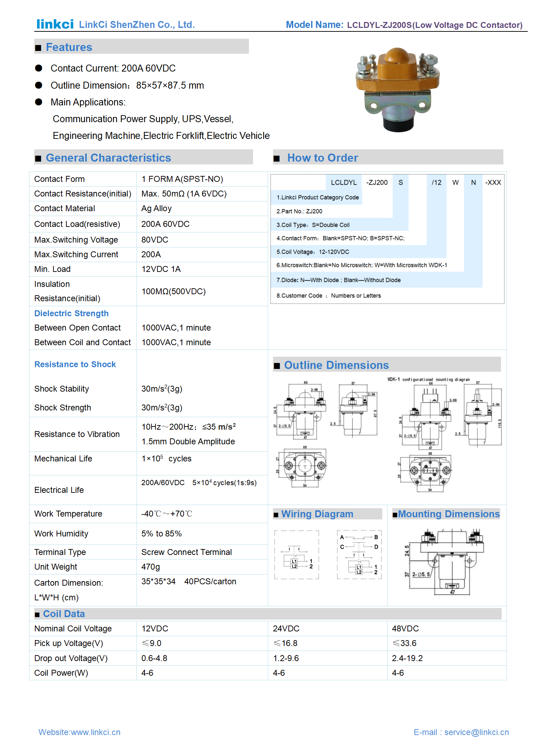The image size is (554, 756).
Task: Click the linkci logo in the header
Action: (x=55, y=24)
